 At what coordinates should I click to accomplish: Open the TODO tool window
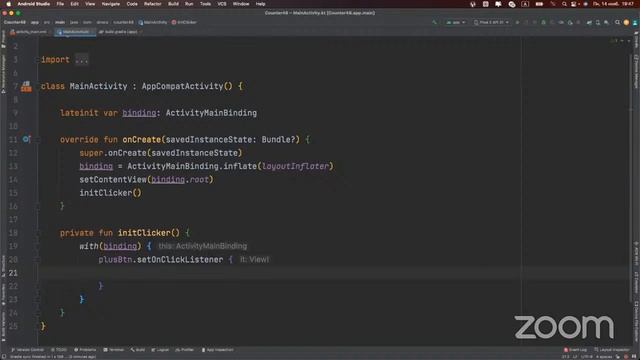pyautogui.click(x=59, y=350)
